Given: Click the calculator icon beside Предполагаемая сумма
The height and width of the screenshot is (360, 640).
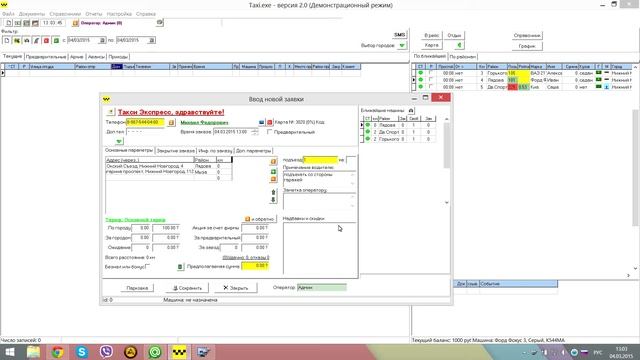Looking at the screenshot, I should [x=180, y=267].
